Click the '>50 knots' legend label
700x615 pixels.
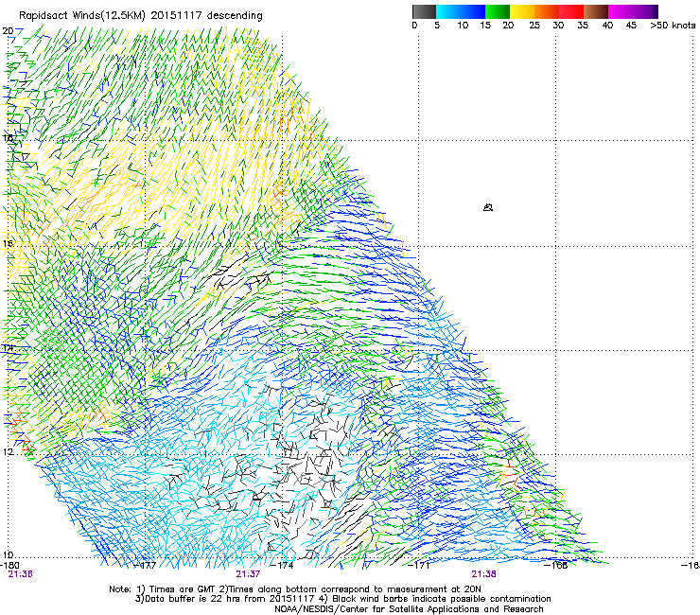click(673, 26)
